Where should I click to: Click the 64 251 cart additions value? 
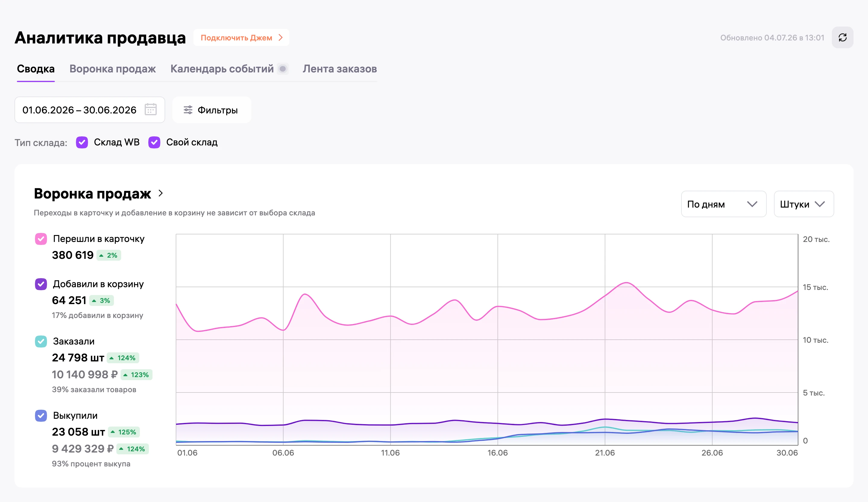69,300
